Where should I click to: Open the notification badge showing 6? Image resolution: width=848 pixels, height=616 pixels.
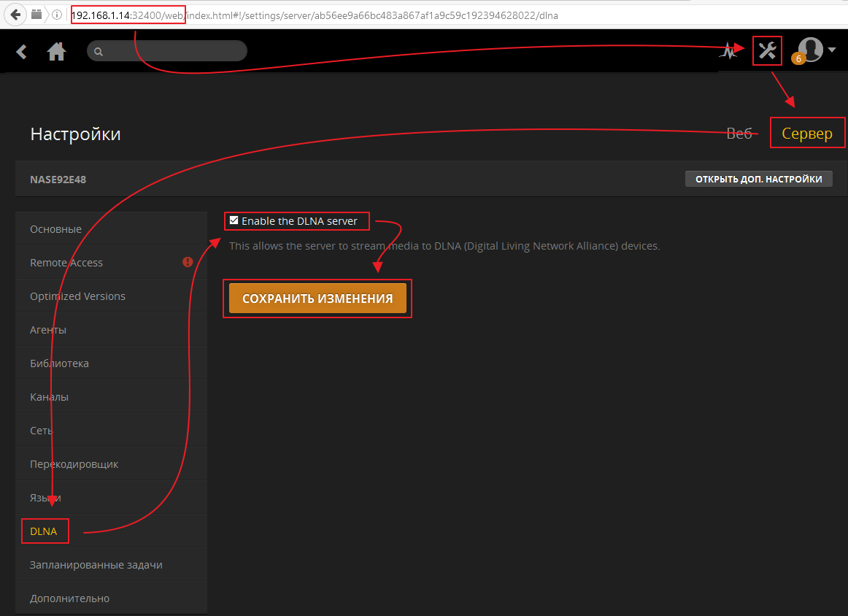[x=798, y=58]
